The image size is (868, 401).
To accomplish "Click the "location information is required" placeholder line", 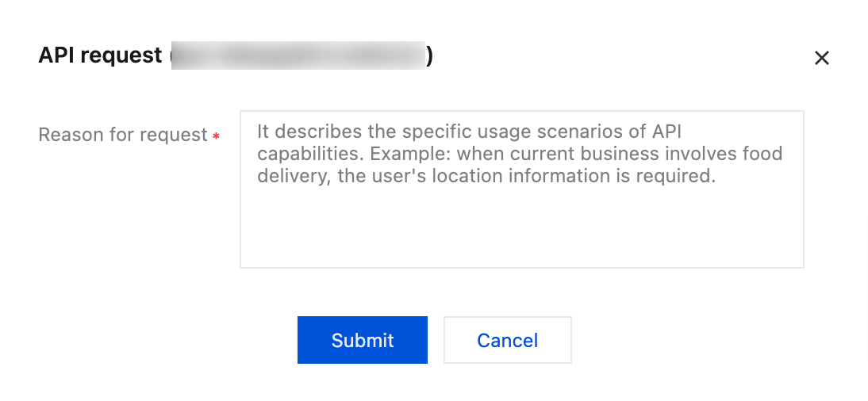I will (486, 176).
